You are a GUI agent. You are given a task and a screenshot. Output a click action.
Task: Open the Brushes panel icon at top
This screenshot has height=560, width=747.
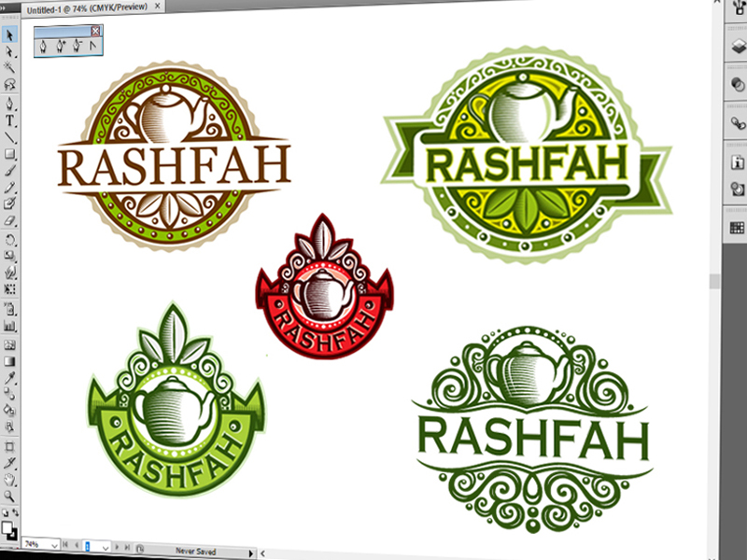[739, 8]
